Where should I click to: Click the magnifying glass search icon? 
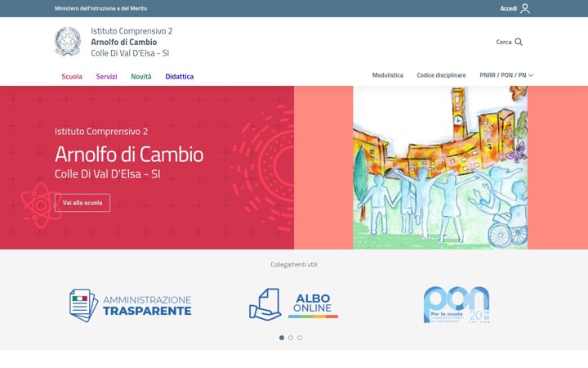pos(519,42)
